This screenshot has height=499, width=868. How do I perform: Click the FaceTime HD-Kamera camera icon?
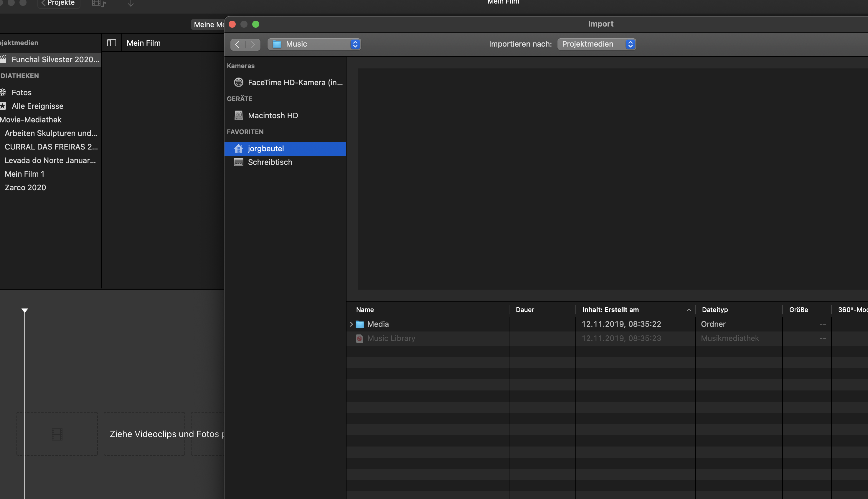238,82
